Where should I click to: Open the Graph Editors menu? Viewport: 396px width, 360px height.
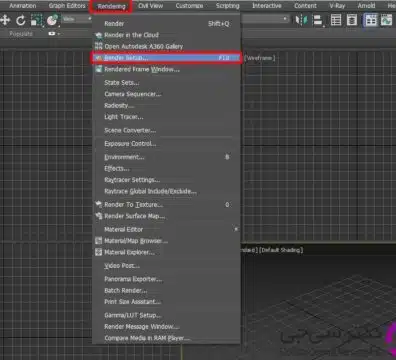67,6
